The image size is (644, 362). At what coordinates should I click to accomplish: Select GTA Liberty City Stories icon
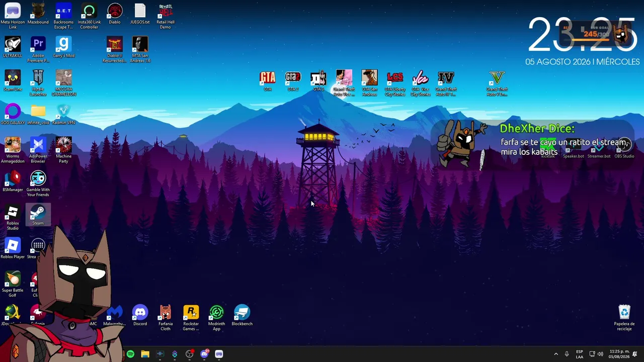point(395,83)
